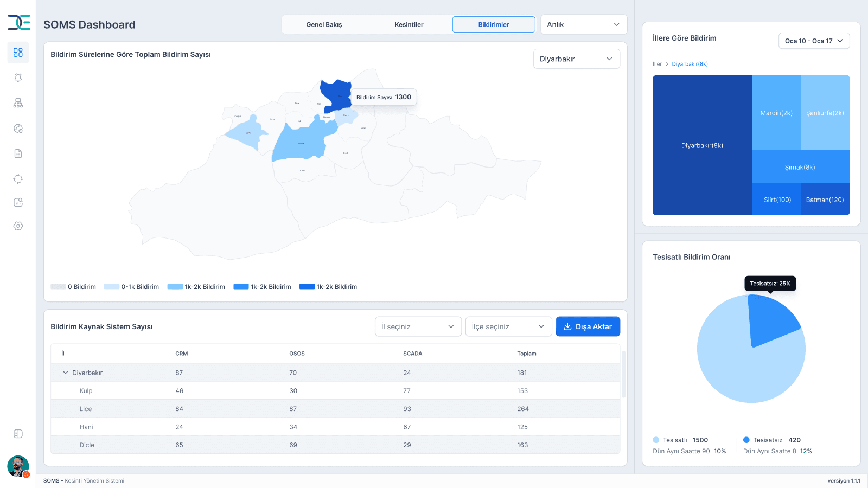
Task: Click the Tesisatlı 10% change value
Action: pos(720,451)
